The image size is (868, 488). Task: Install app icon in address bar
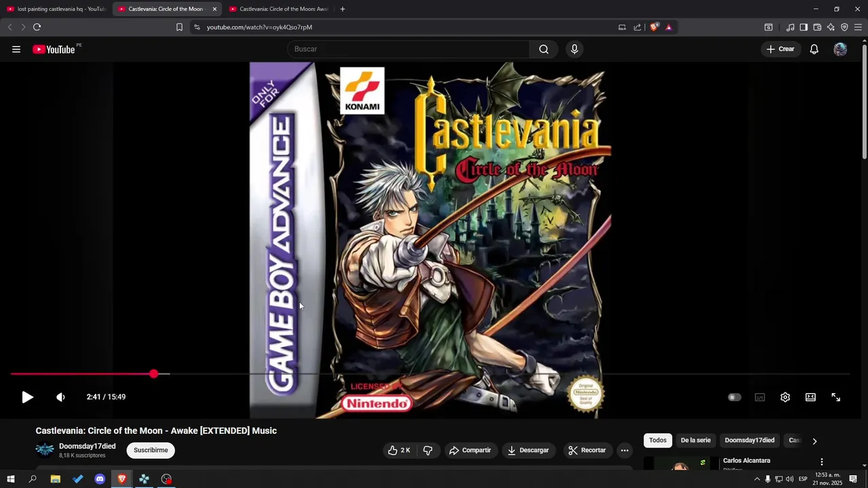point(622,27)
